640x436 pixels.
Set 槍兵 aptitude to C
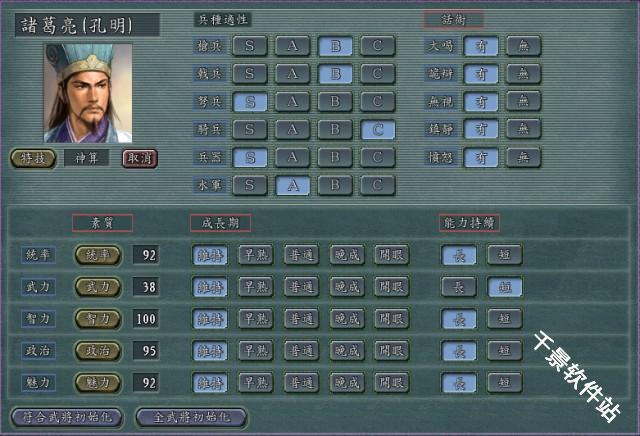click(x=378, y=46)
